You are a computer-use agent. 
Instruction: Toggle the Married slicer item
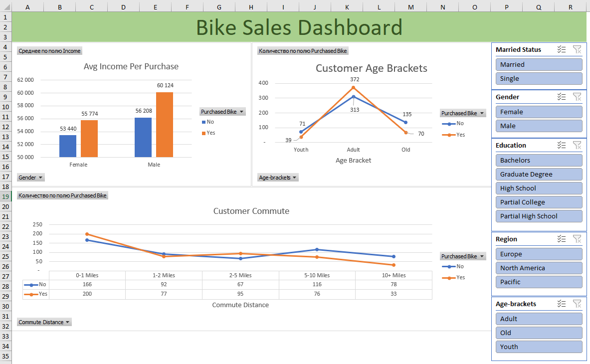coord(539,64)
